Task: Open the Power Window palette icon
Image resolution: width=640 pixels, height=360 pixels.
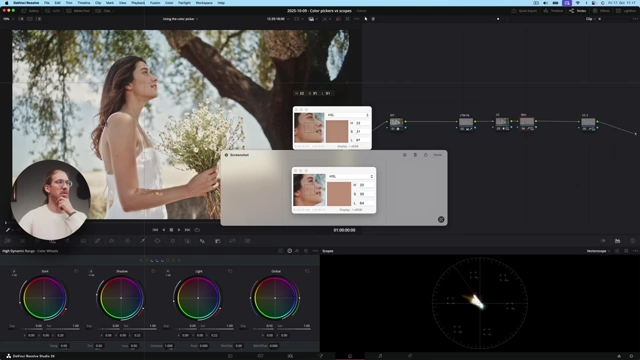Action: click(157, 241)
